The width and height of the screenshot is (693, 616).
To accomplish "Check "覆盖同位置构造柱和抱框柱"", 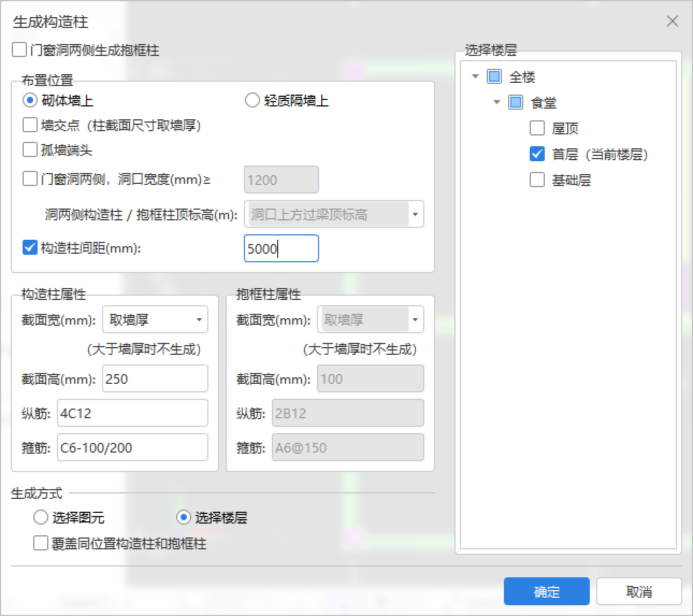I will pos(41,543).
